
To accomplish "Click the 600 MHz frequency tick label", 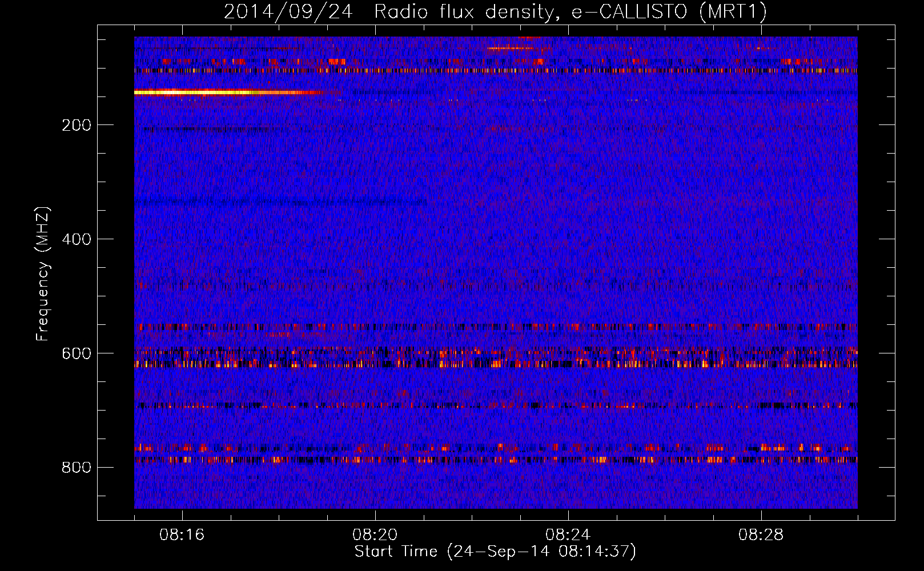I will pos(77,353).
